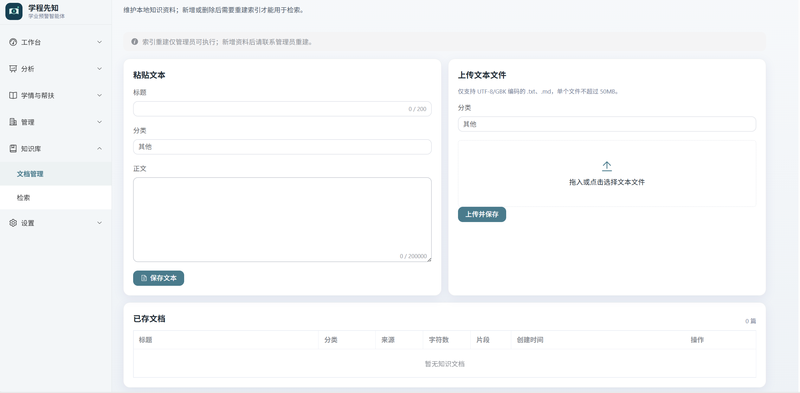Click the 已存文档 section heading
This screenshot has width=800, height=393.
pyautogui.click(x=149, y=318)
